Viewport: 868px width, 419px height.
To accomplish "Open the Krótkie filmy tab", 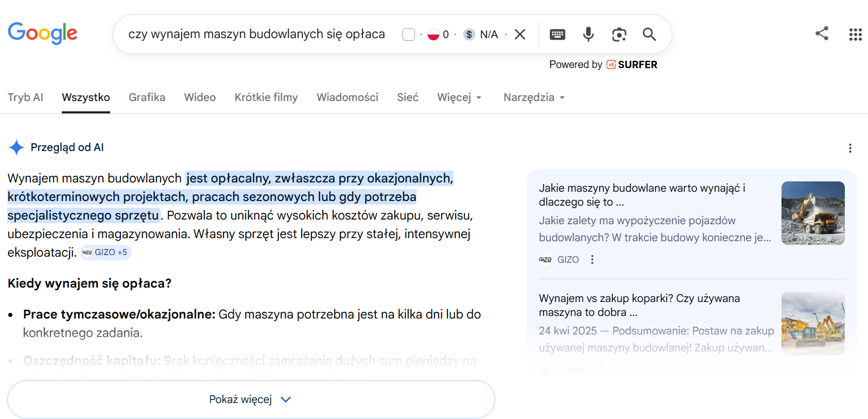I will 266,97.
